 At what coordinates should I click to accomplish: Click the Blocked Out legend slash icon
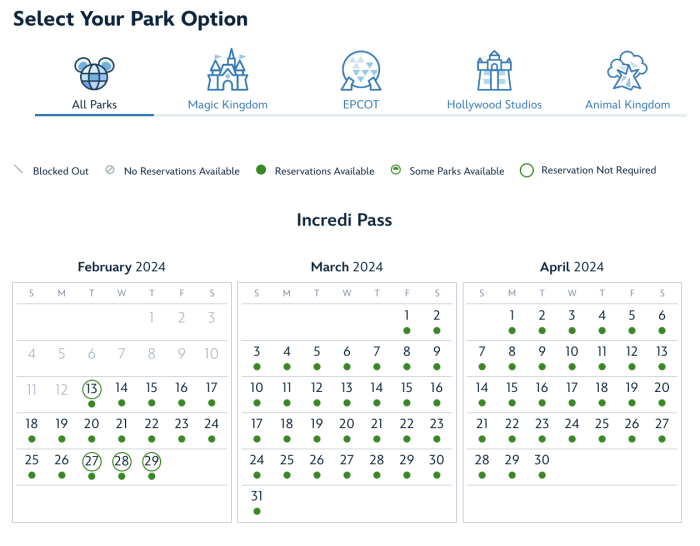[x=18, y=171]
